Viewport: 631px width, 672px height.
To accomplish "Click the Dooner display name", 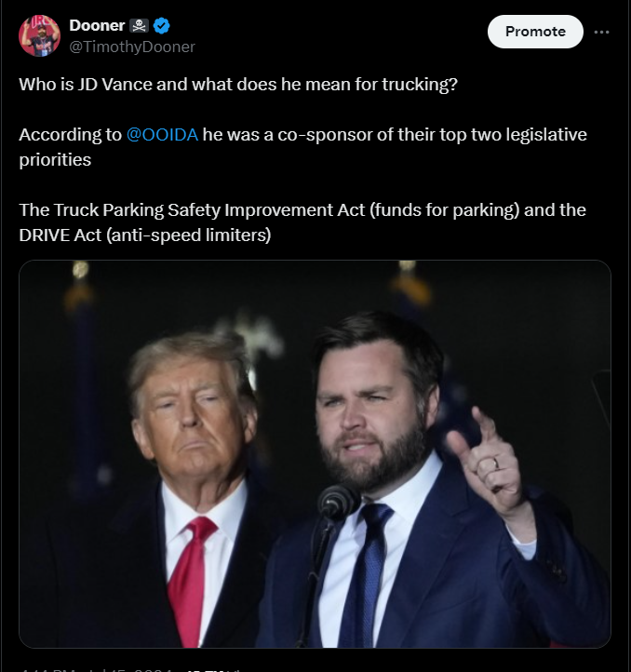I will click(97, 26).
